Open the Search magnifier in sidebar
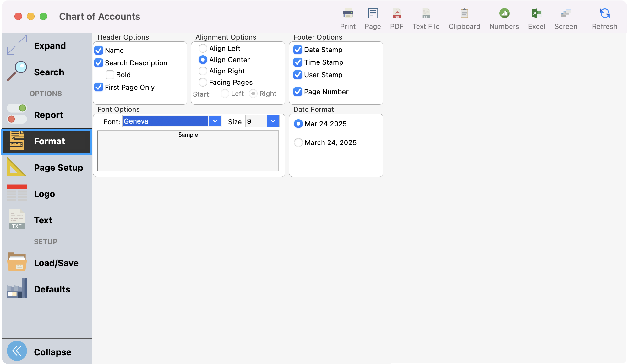The width and height of the screenshot is (627, 364). tap(17, 72)
